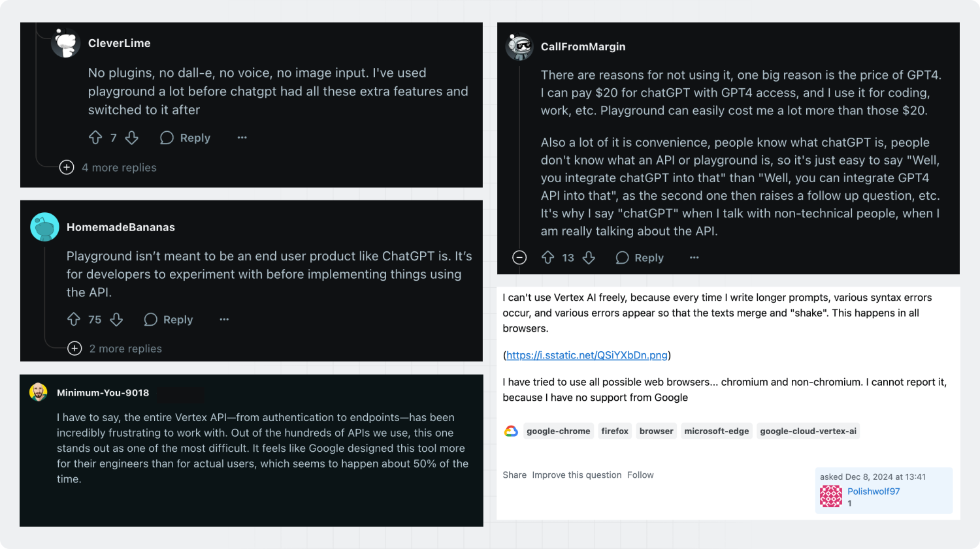Upvote HomemadeBananas' comment
The image size is (980, 549).
(74, 319)
